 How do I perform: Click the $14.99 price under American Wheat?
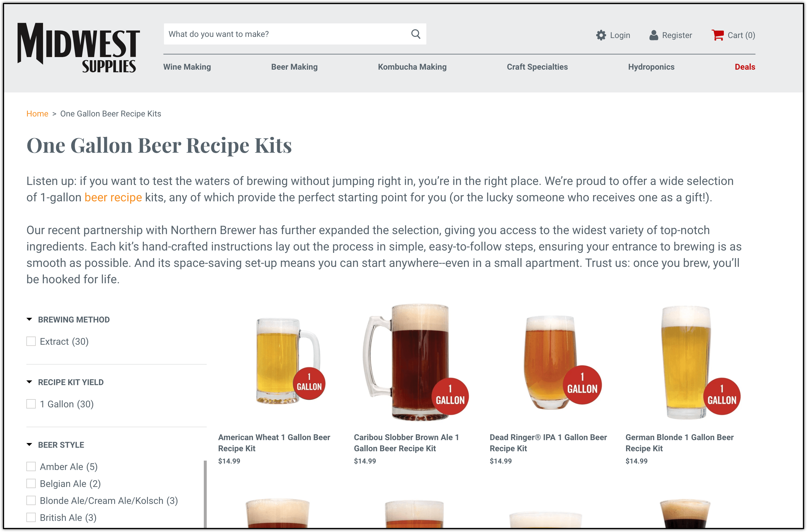(x=229, y=461)
